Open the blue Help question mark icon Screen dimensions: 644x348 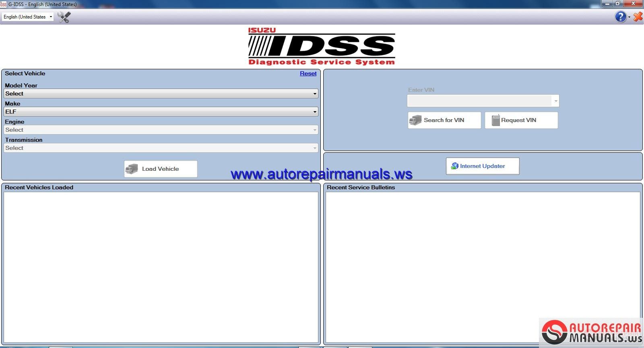tap(621, 17)
